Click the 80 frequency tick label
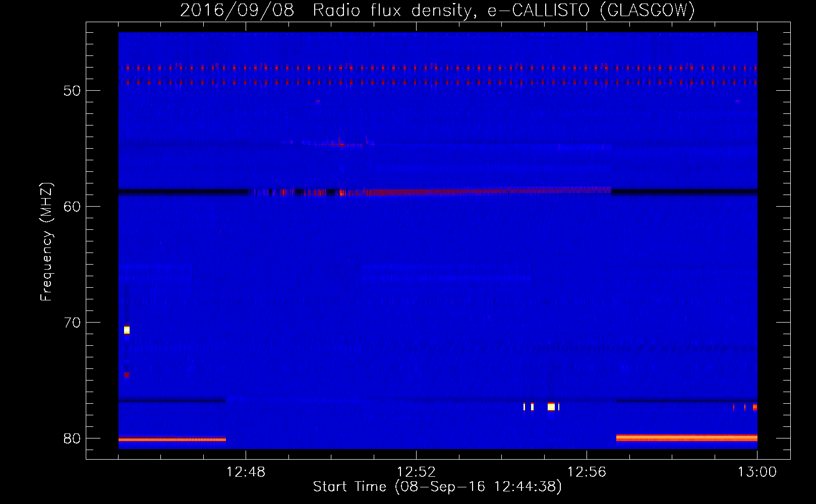 [x=72, y=438]
